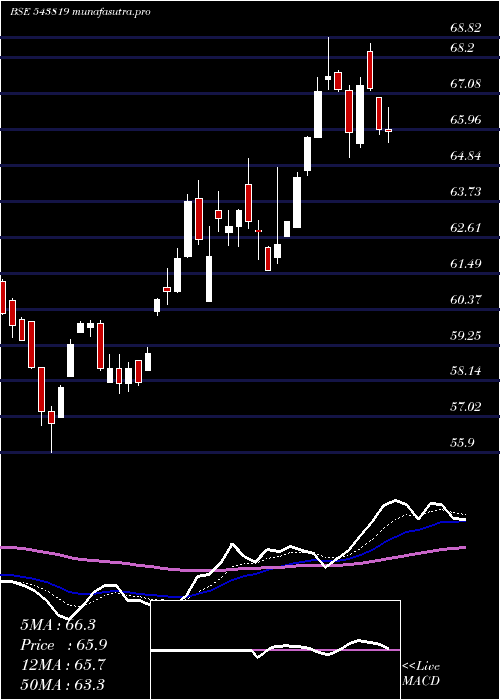This screenshot has height=700, width=500.
Task: Click the 68.2 price axis label
Action: click(x=462, y=48)
